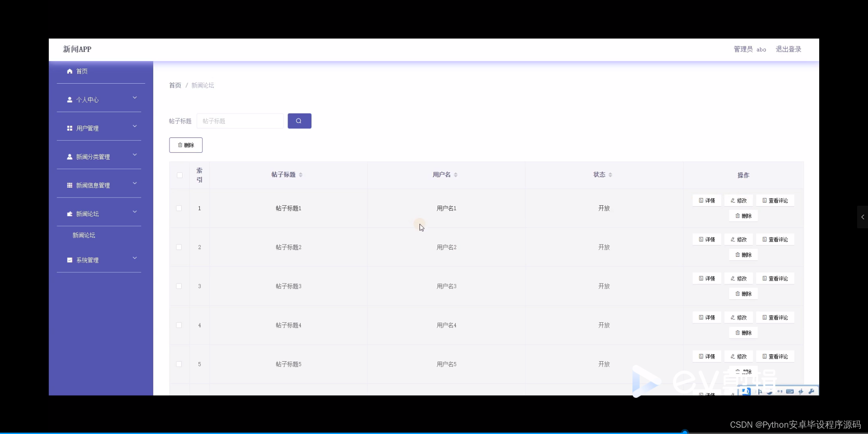Select the 新闻论坛 submenu item
The image size is (868, 434).
(x=83, y=235)
